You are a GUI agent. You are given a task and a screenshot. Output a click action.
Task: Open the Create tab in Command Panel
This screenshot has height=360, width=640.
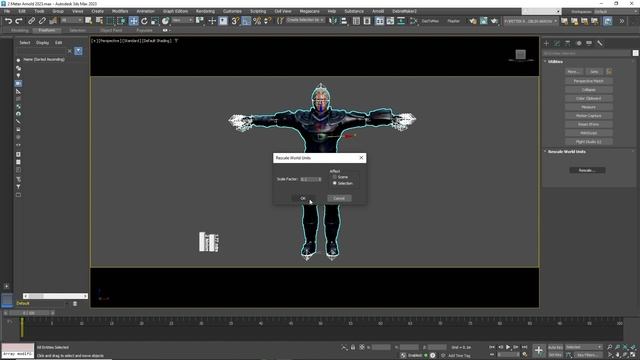pyautogui.click(x=547, y=43)
